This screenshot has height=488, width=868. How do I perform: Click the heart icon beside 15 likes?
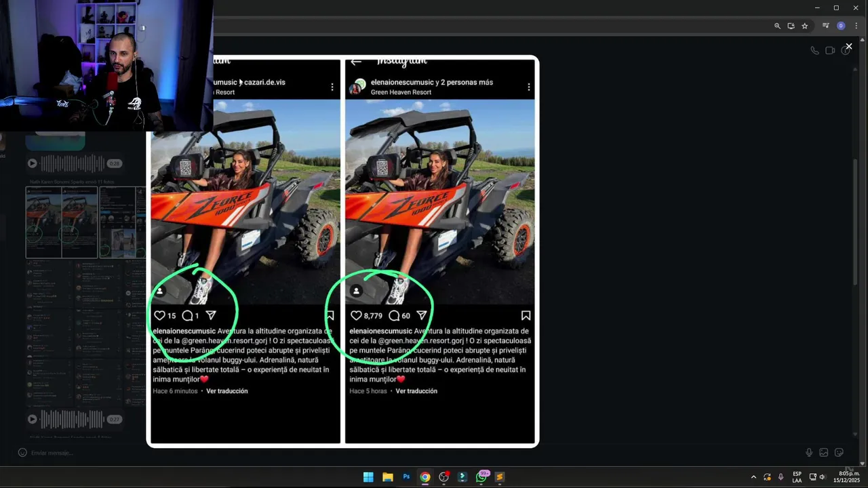pos(159,315)
